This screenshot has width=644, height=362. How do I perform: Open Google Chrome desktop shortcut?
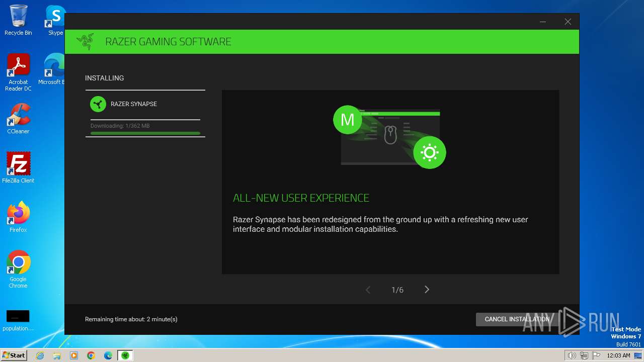point(18,269)
